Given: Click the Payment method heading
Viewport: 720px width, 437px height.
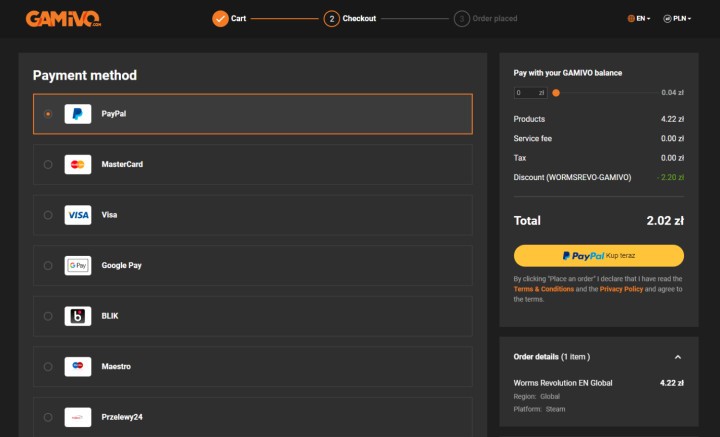Looking at the screenshot, I should click(84, 75).
